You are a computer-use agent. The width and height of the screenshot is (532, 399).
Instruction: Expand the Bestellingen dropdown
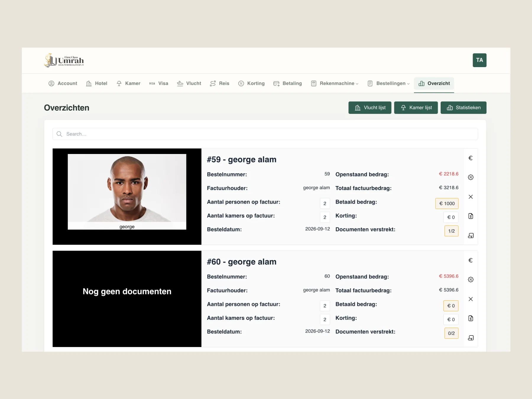[x=388, y=83]
